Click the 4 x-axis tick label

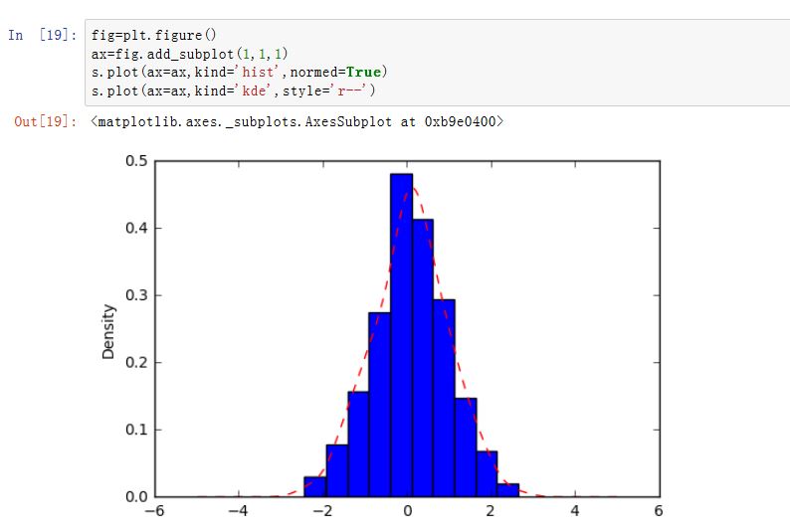click(575, 512)
